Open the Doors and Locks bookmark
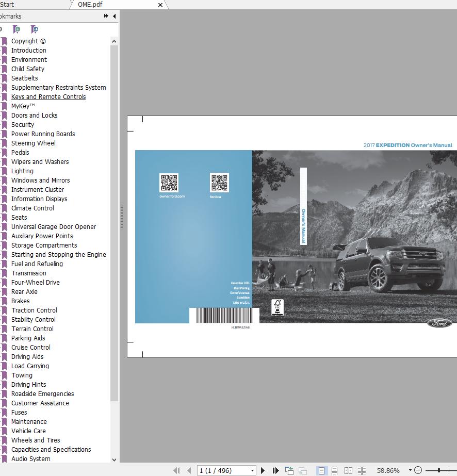Image resolution: width=457 pixels, height=476 pixels. pyautogui.click(x=35, y=116)
